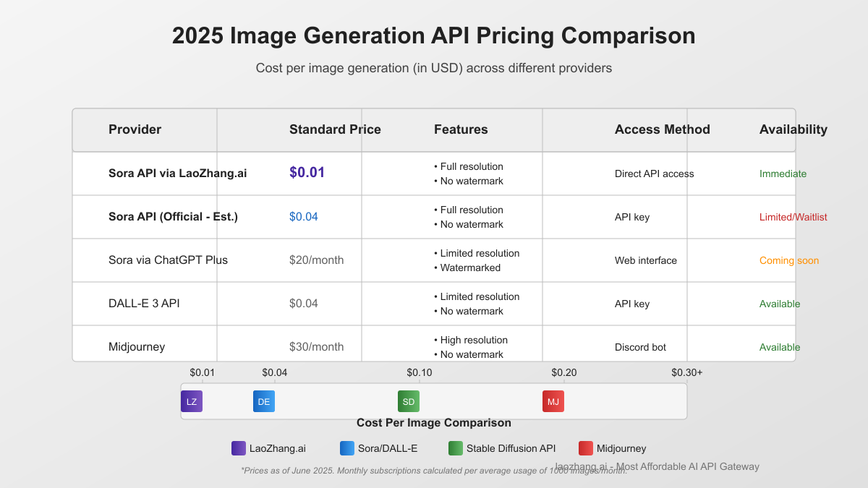The height and width of the screenshot is (488, 868).
Task: Select the LZ marker on the price scale
Action: pos(192,401)
